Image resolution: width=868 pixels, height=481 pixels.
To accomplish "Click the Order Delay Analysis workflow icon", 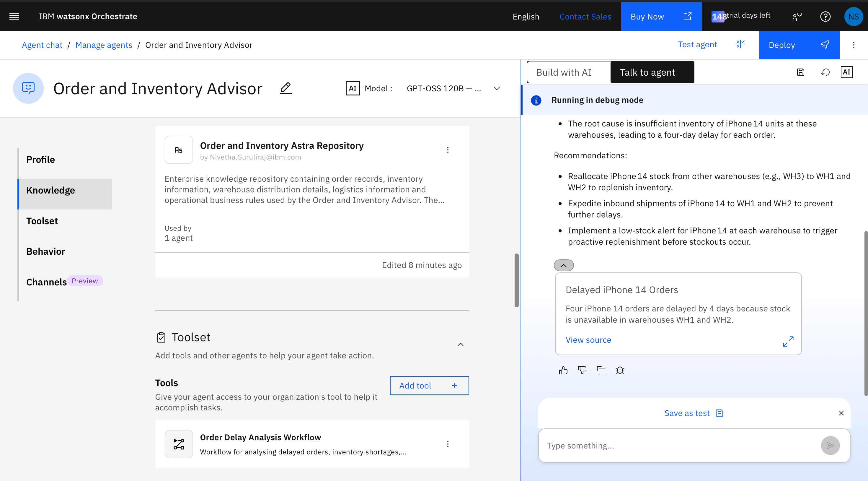I will click(179, 444).
